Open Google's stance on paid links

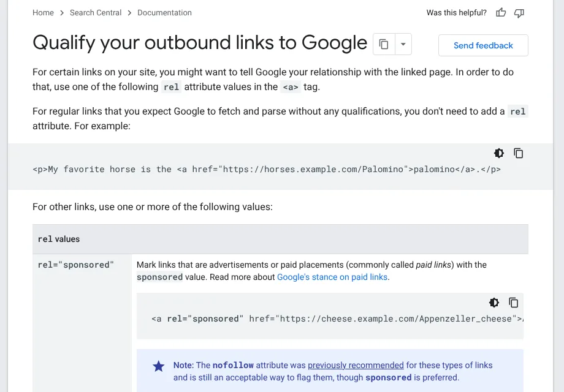point(332,277)
